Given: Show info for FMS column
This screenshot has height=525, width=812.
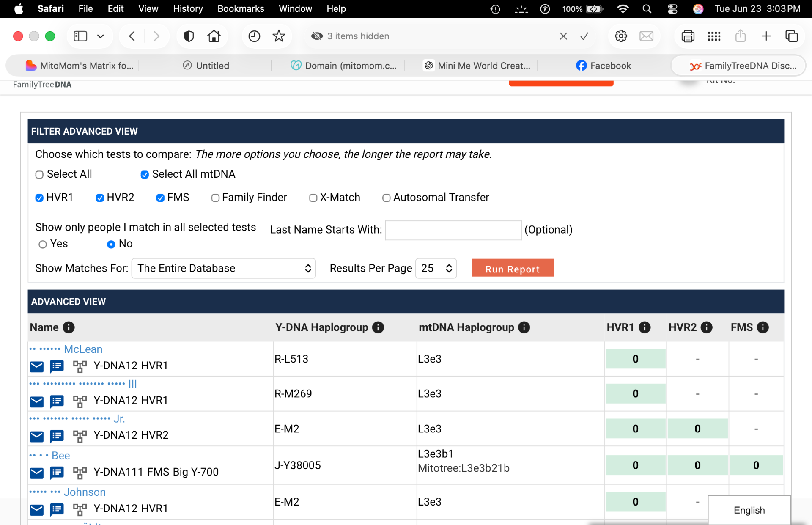Looking at the screenshot, I should [x=763, y=327].
